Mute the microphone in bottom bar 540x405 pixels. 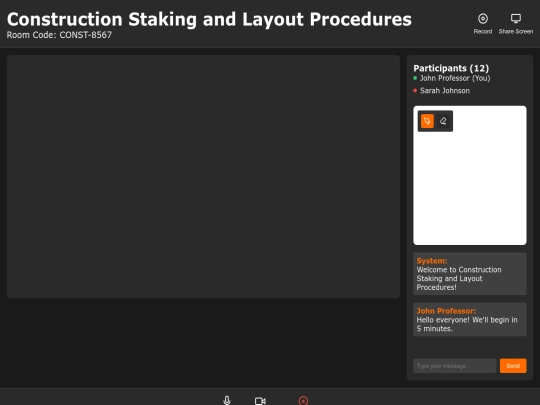click(x=227, y=400)
